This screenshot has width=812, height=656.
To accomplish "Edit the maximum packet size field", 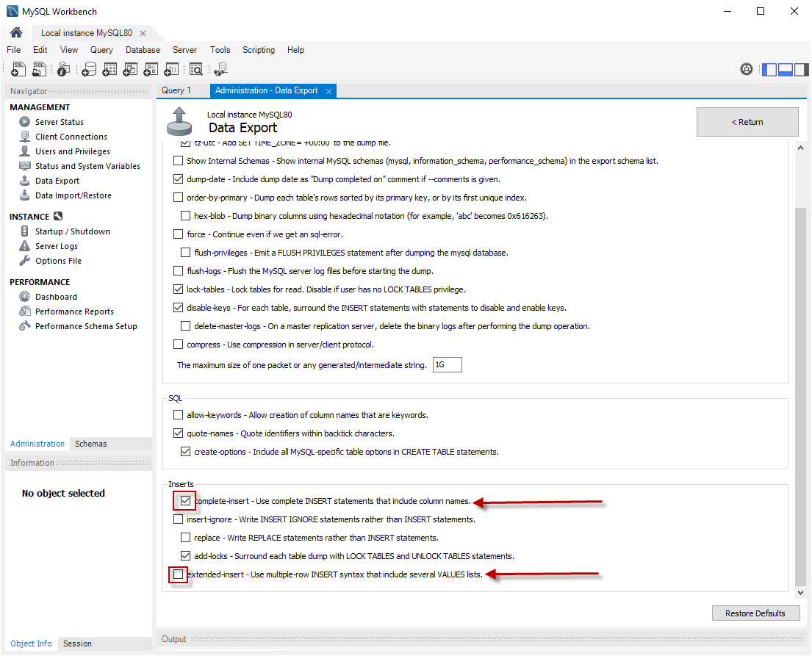I will (448, 365).
